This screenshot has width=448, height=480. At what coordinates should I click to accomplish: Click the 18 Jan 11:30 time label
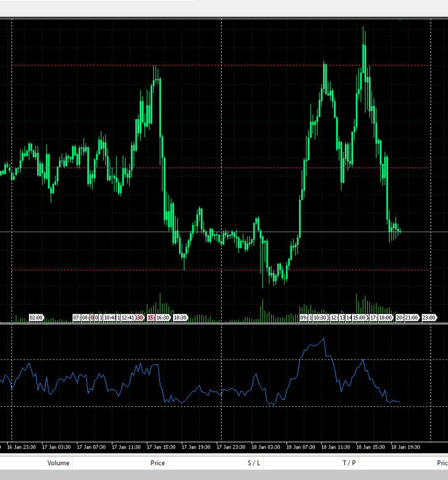[335, 447]
